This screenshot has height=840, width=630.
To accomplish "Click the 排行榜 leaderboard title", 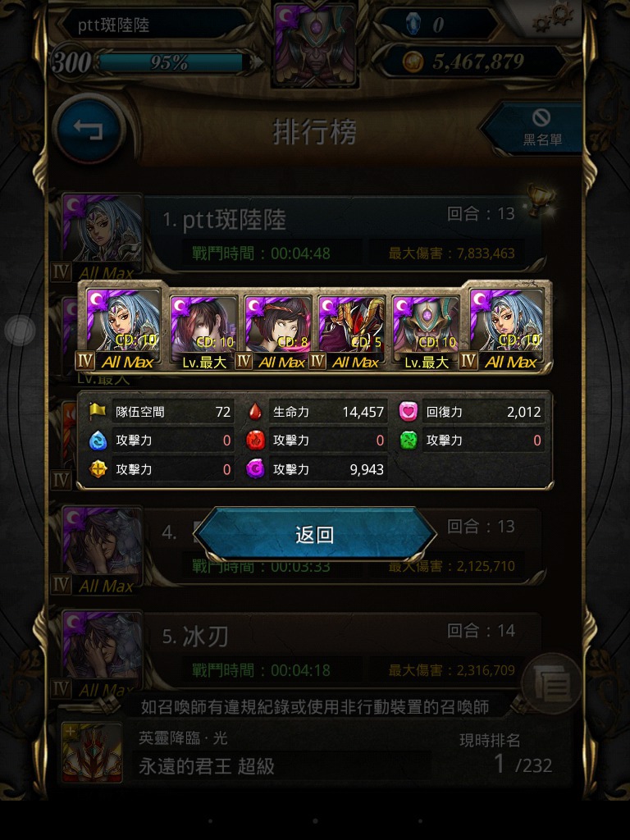I will [x=314, y=131].
